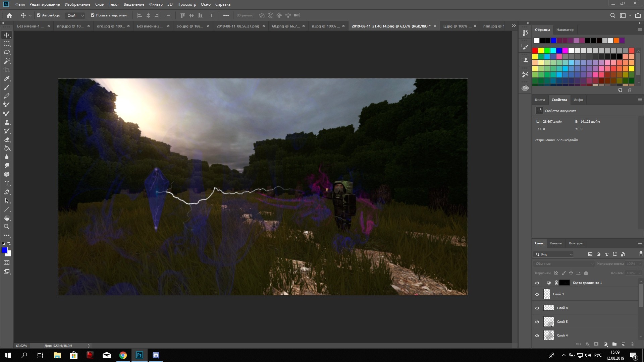Hide Слой 9 layer visibility
The width and height of the screenshot is (644, 362).
point(537,294)
